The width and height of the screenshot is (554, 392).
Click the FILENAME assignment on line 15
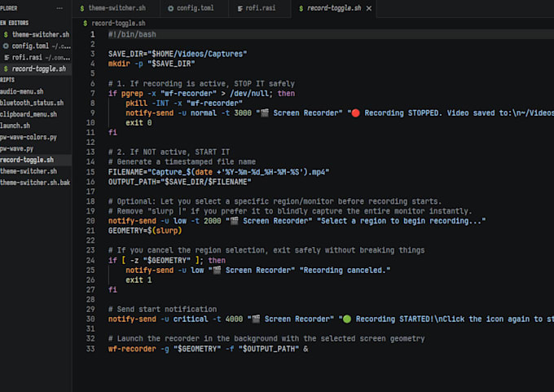coord(218,172)
